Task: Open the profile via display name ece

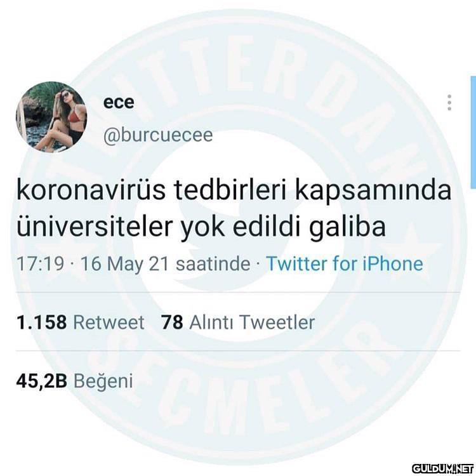Action: (x=119, y=102)
